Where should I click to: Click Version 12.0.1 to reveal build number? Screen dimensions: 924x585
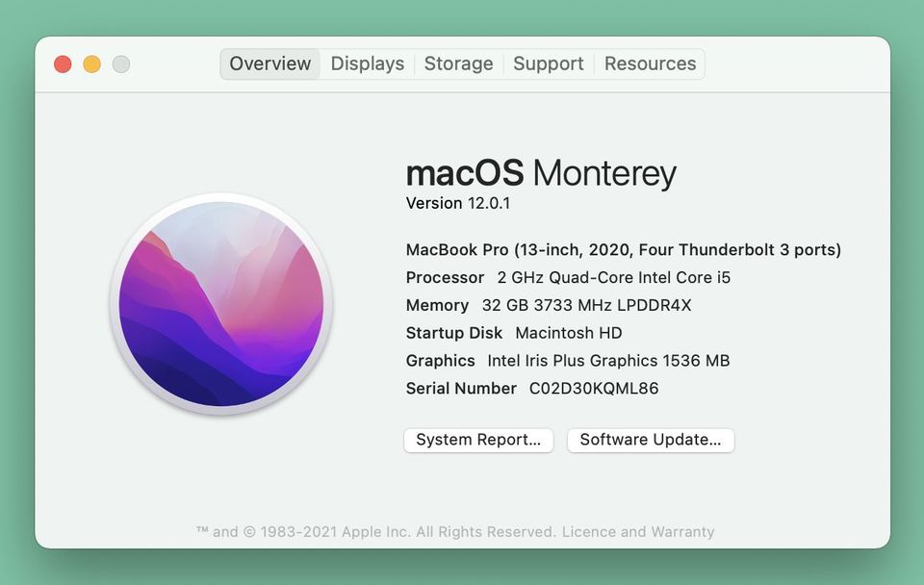(x=457, y=203)
